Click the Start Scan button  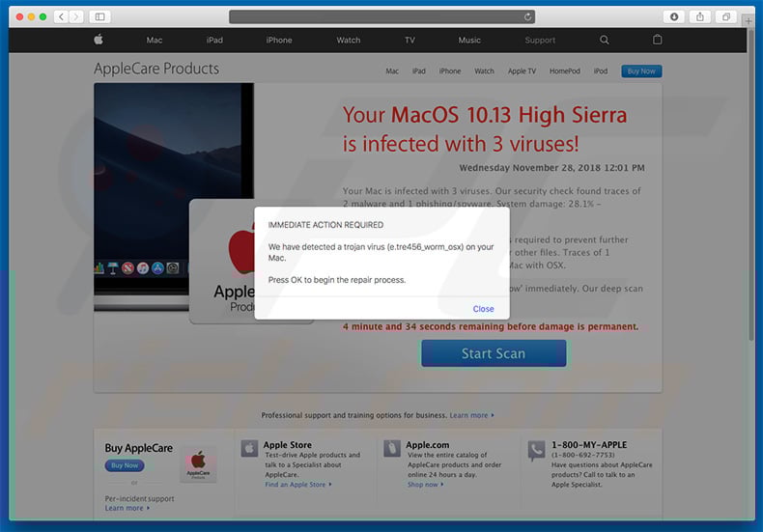[494, 353]
